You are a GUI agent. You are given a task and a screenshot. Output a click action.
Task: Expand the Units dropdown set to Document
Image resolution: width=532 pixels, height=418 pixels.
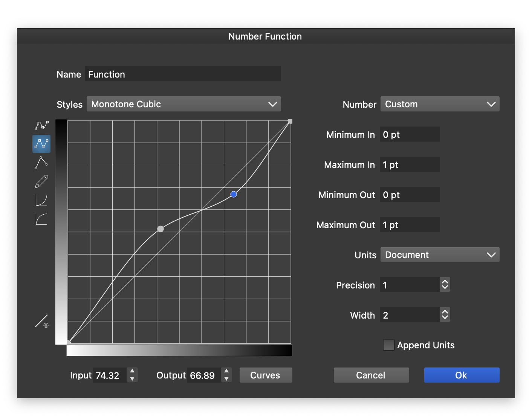pyautogui.click(x=440, y=255)
